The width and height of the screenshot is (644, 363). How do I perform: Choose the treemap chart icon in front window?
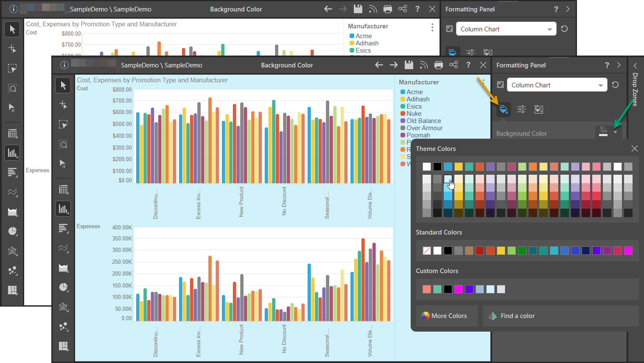coord(63,346)
